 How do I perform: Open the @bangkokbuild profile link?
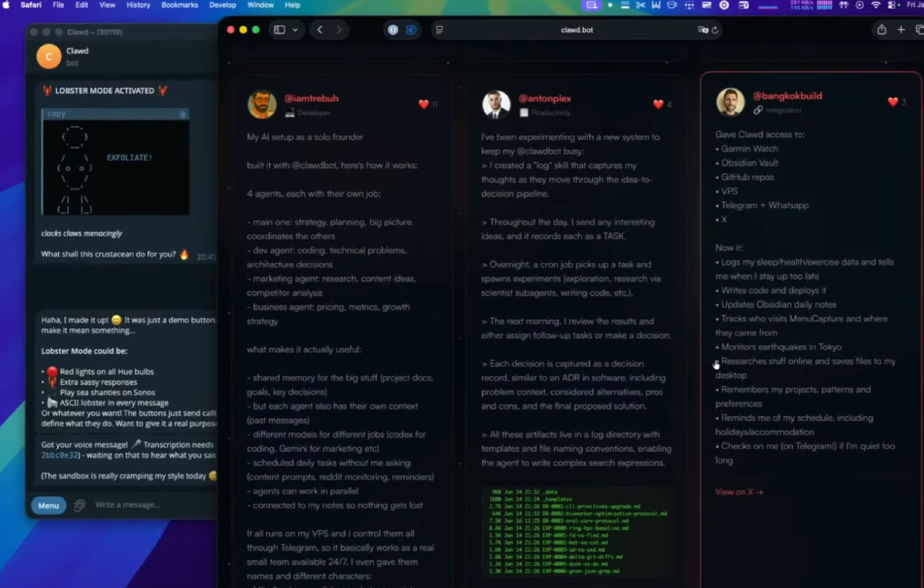(x=787, y=96)
